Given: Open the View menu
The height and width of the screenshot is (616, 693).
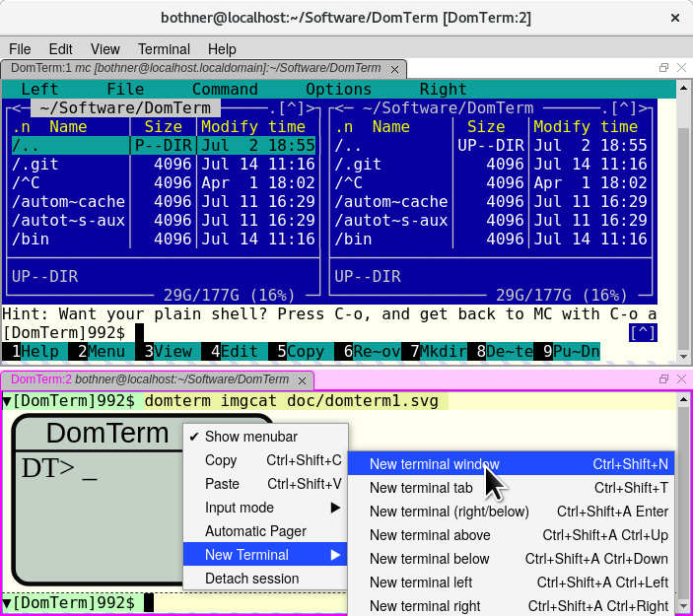Looking at the screenshot, I should coord(105,49).
